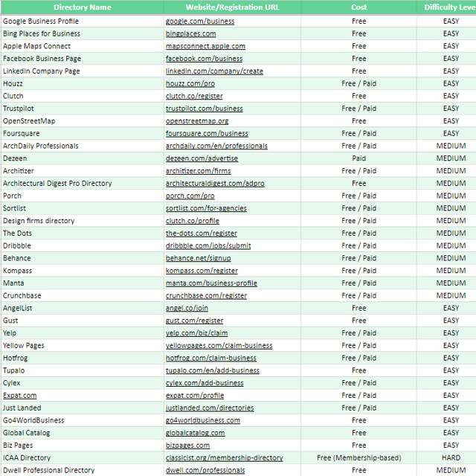Open the manta.com/business-profile link

(x=211, y=283)
